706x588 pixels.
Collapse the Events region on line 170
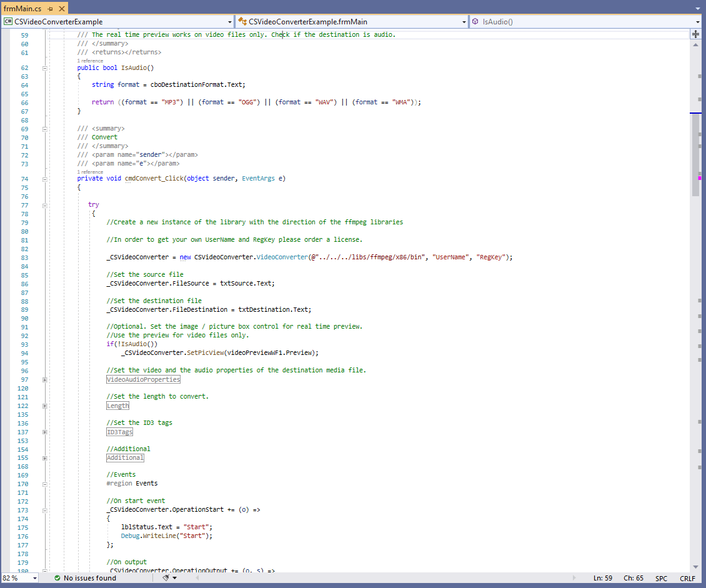coord(44,484)
